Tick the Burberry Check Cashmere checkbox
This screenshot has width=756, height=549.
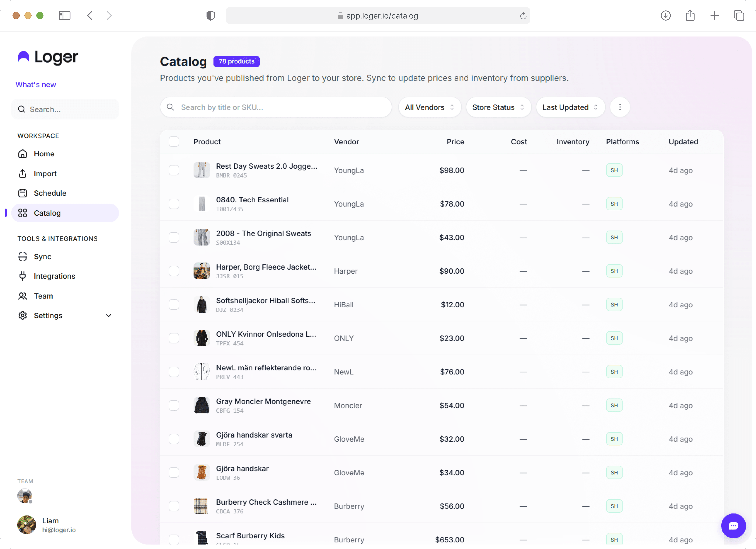[174, 506]
